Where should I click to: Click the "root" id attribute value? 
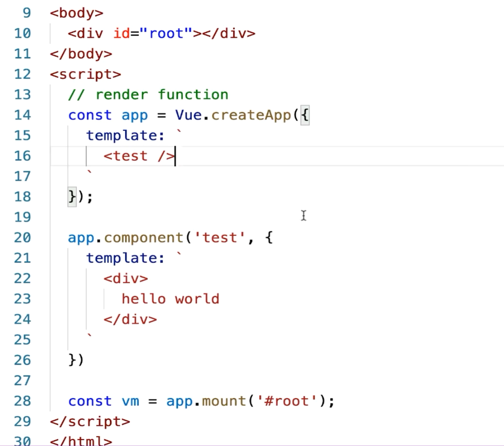coord(166,33)
